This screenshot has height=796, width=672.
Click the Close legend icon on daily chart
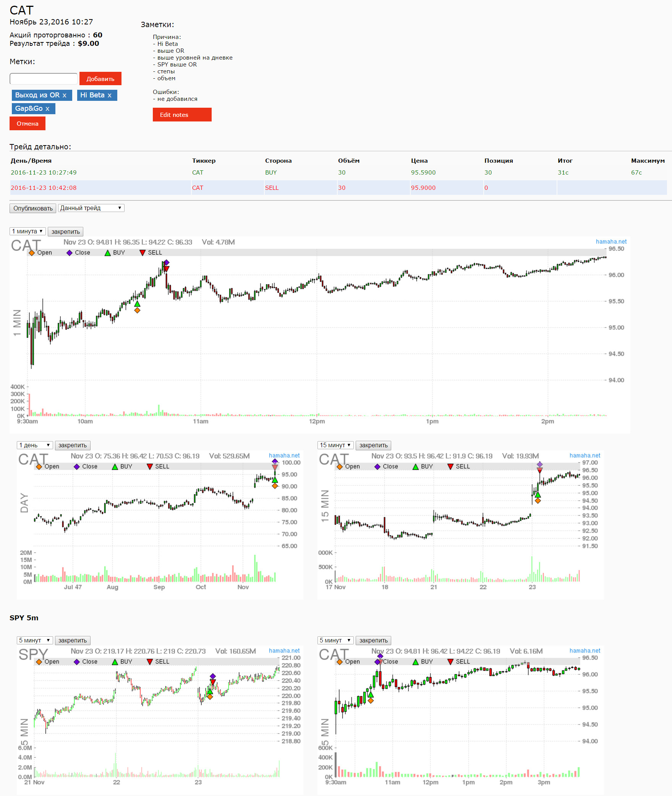76,467
